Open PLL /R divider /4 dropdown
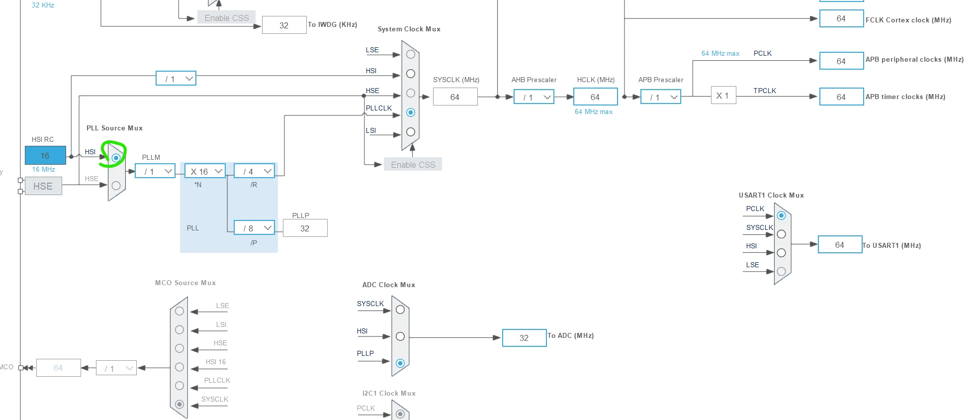The height and width of the screenshot is (420, 980). coord(255,171)
